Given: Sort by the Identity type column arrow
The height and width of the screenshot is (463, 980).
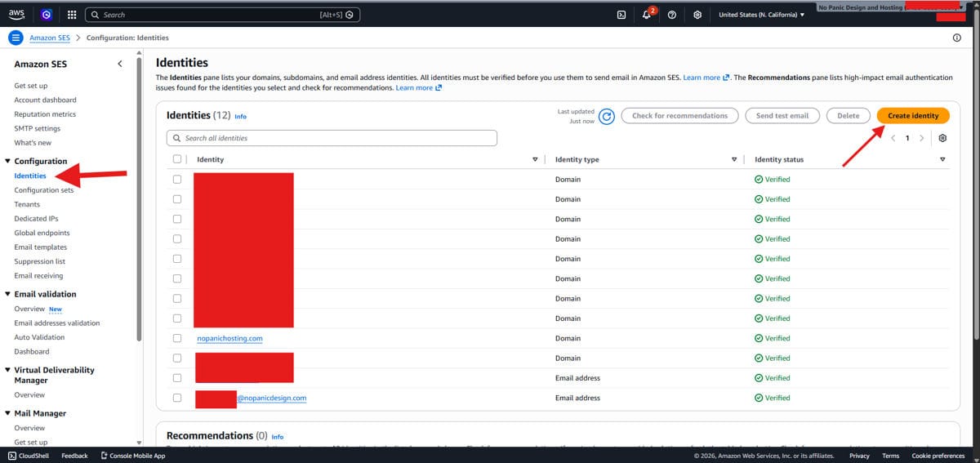Looking at the screenshot, I should tap(734, 159).
